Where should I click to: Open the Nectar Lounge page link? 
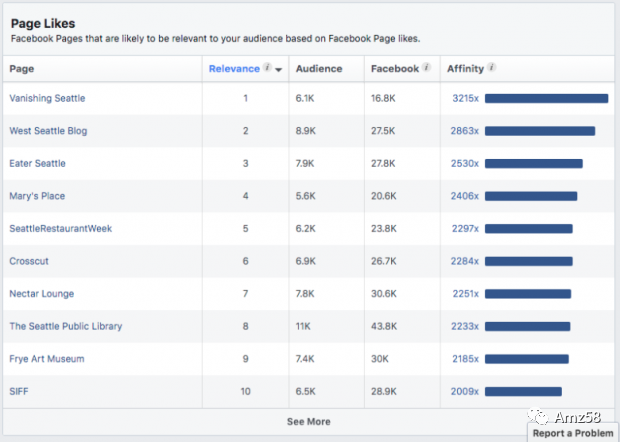(42, 294)
